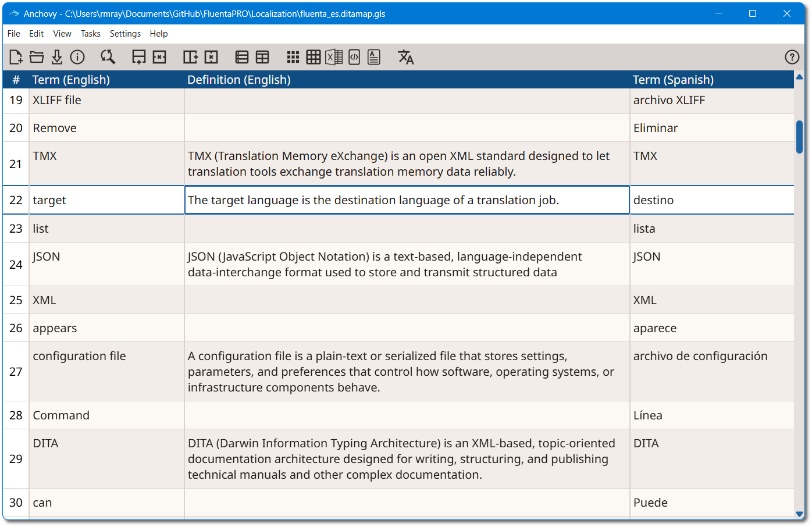Click the delete row toolbar icon
Image resolution: width=812 pixels, height=527 pixels.
click(159, 57)
